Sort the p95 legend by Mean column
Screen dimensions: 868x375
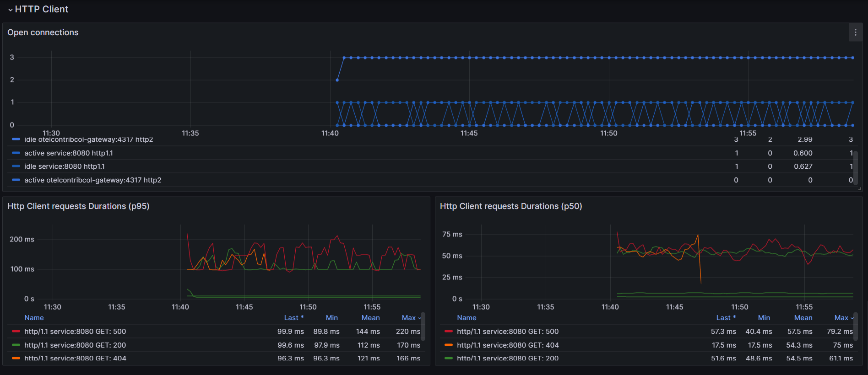(370, 318)
